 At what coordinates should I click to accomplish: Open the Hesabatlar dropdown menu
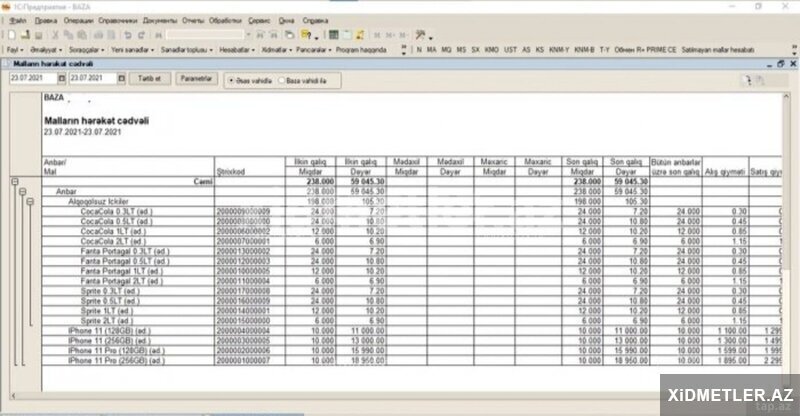pos(235,48)
